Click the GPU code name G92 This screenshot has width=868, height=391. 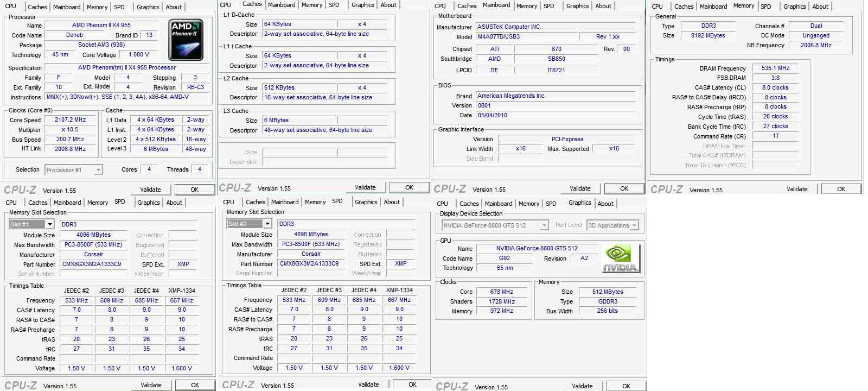pos(505,258)
